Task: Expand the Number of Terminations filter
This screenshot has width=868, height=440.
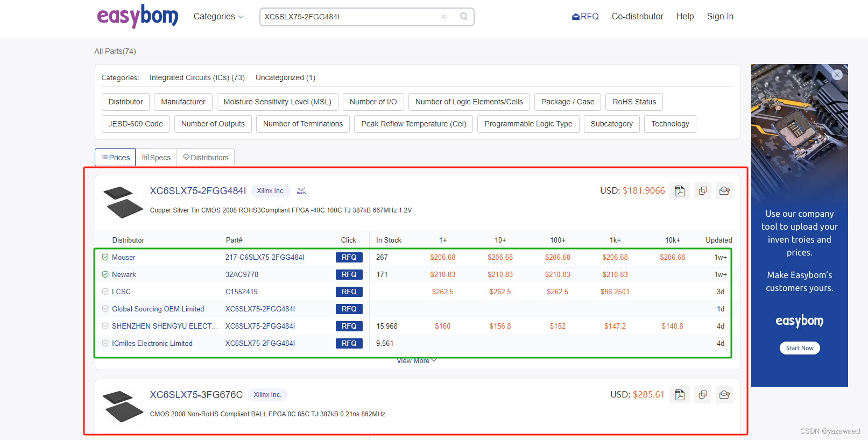Action: click(303, 124)
